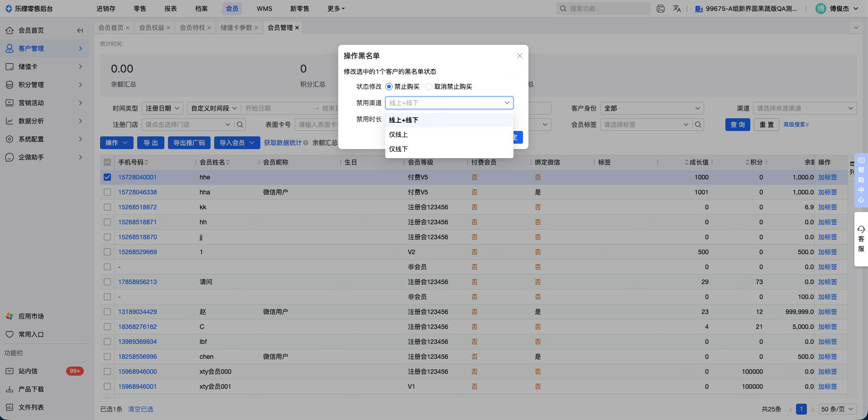Close the 操作黑名单 dialog

click(x=520, y=56)
